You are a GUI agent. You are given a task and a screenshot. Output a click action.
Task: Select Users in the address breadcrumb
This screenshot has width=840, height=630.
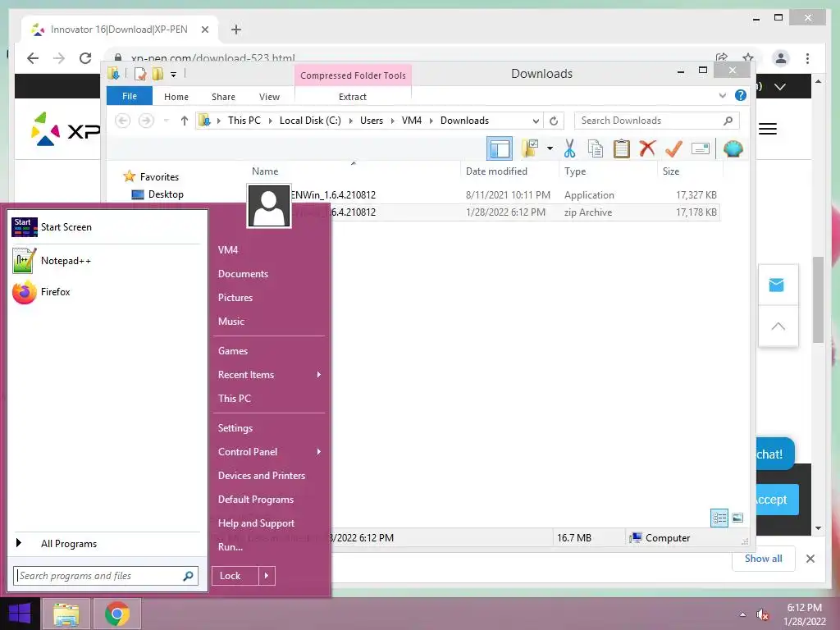(372, 121)
